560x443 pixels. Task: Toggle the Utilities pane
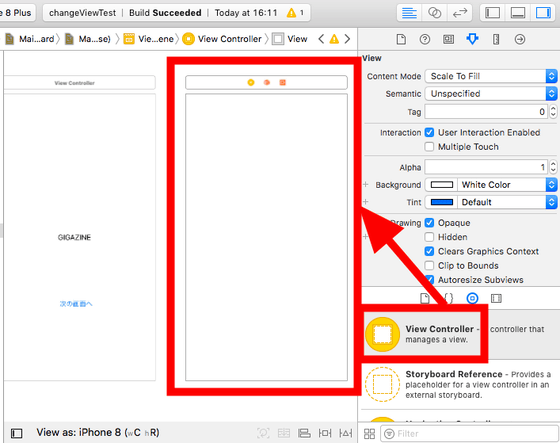[543, 13]
